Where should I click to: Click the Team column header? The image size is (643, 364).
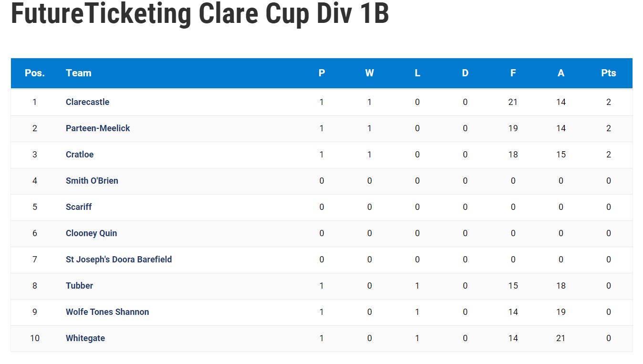79,73
